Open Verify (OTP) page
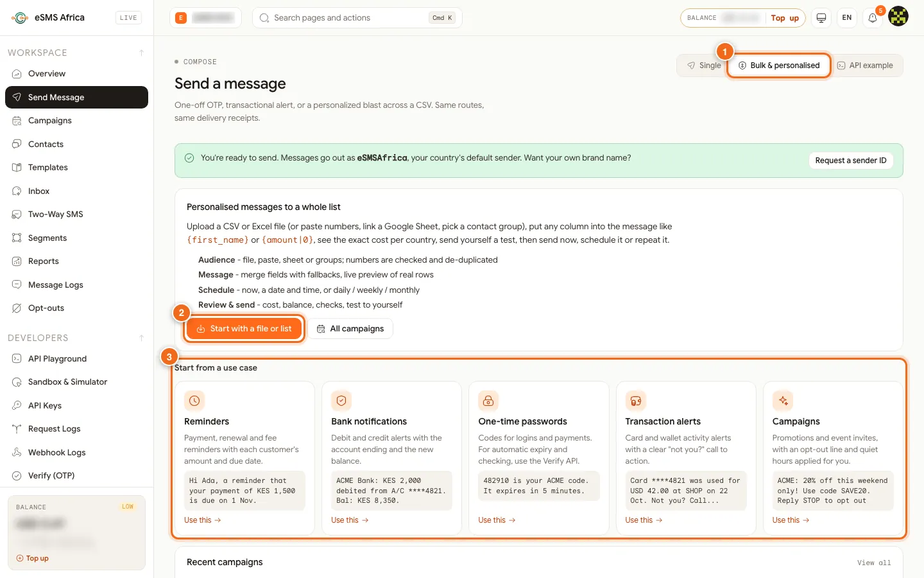Viewport: 924px width, 578px height. (x=76, y=476)
